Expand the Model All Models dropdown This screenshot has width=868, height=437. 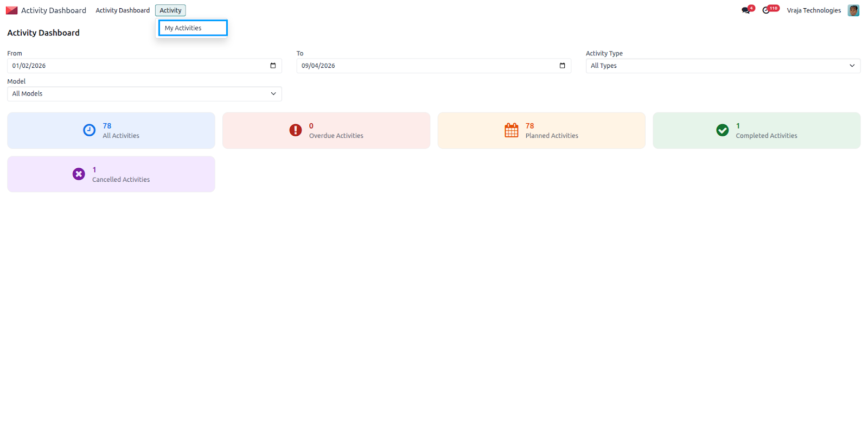pyautogui.click(x=144, y=94)
